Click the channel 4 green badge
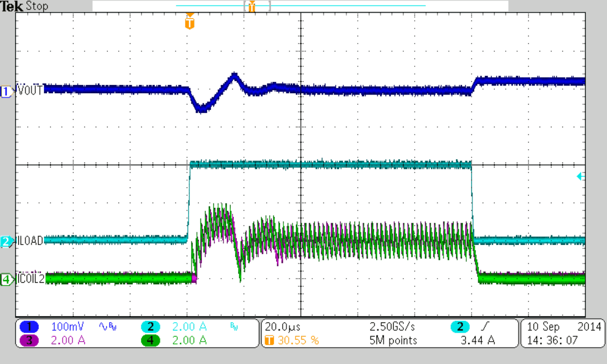 (151, 340)
